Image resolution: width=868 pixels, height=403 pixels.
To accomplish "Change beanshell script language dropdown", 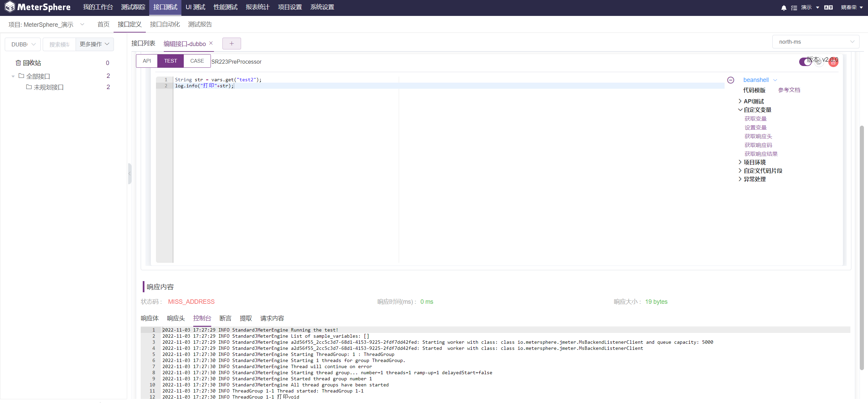I will tap(759, 80).
